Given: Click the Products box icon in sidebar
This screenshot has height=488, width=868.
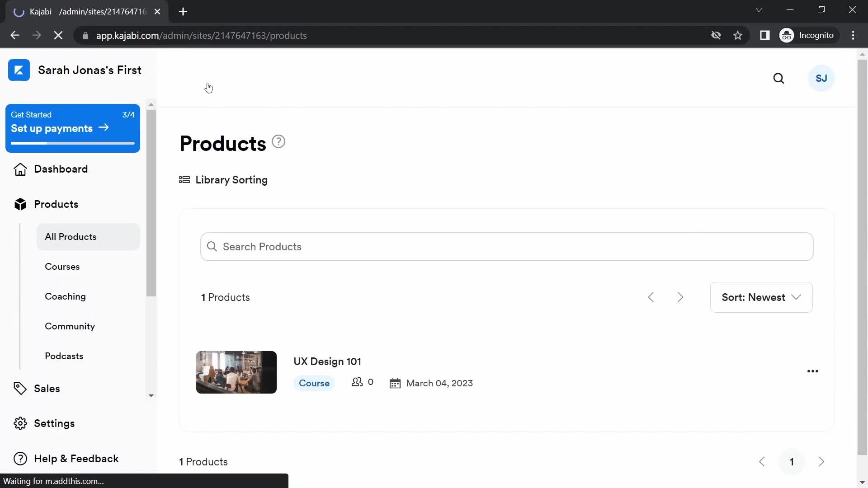Looking at the screenshot, I should pos(20,204).
